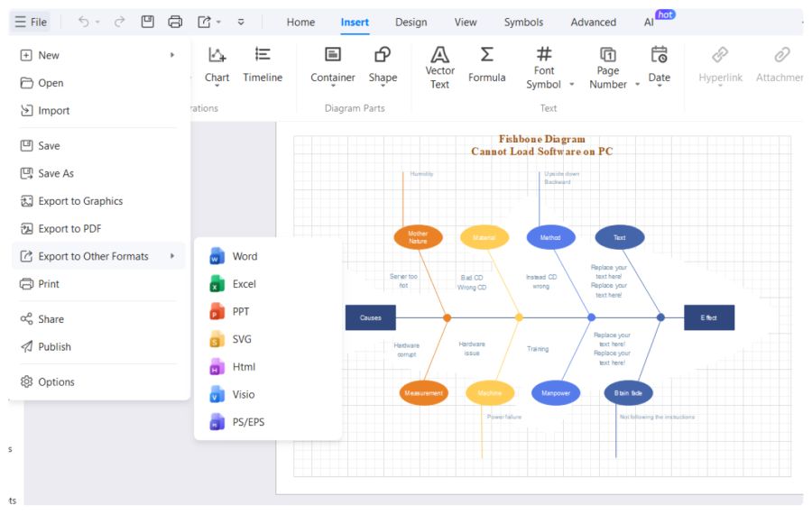
Task: Expand the New submenu arrow
Action: (172, 55)
